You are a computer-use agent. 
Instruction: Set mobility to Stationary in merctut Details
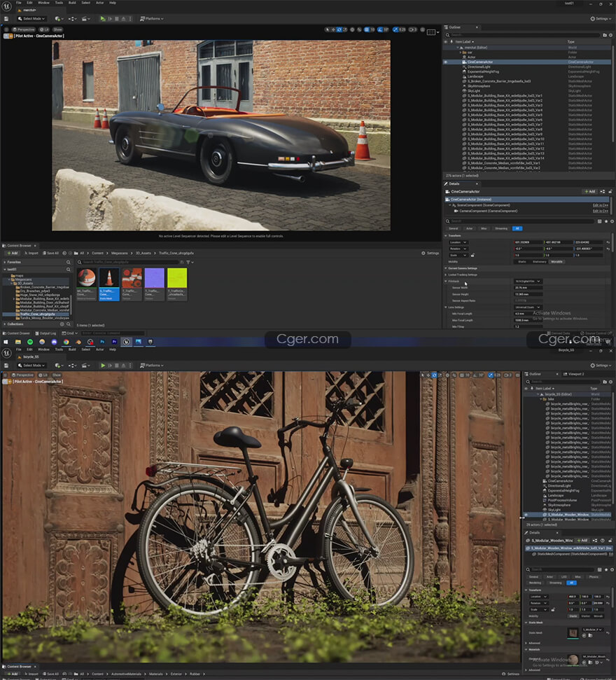[x=539, y=262]
